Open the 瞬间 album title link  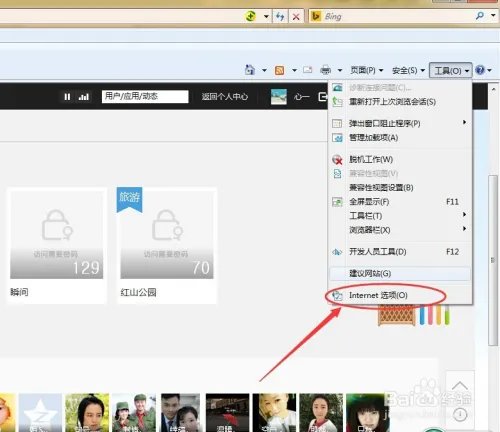(19, 292)
